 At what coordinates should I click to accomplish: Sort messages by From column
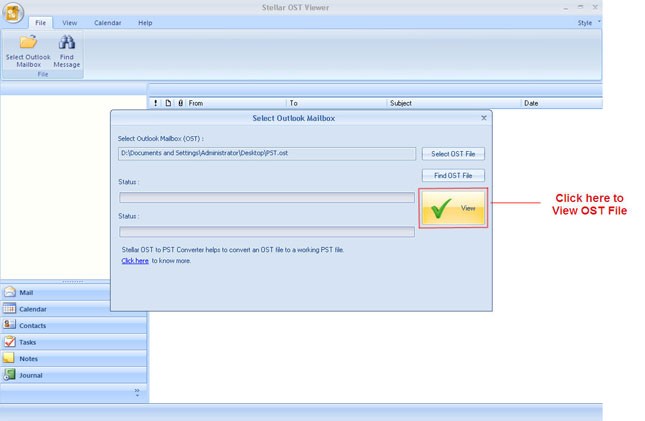[236, 103]
